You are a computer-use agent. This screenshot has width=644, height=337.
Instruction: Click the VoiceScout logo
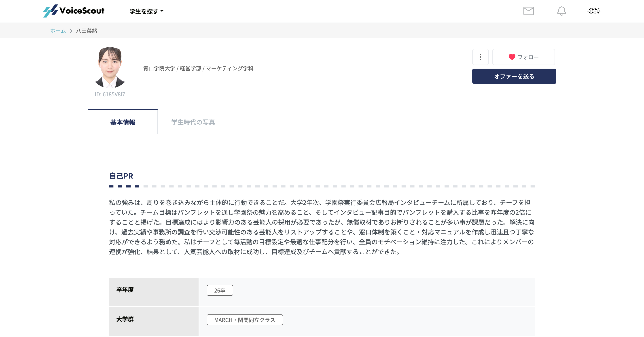pyautogui.click(x=74, y=11)
